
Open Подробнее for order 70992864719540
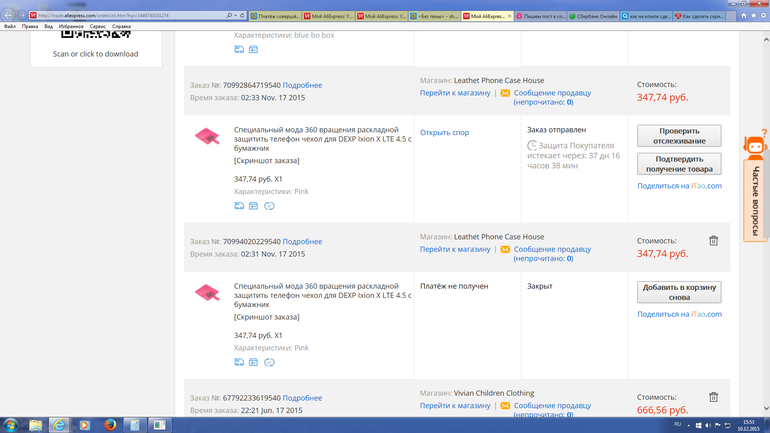[302, 85]
